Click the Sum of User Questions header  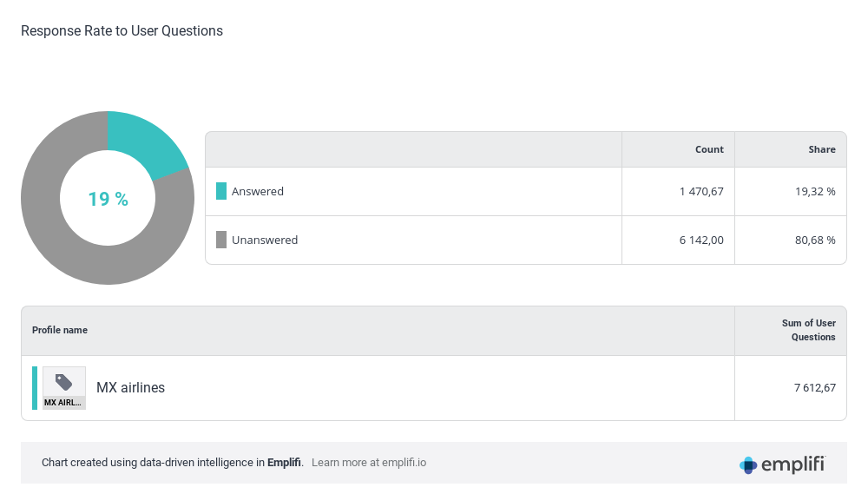(808, 330)
